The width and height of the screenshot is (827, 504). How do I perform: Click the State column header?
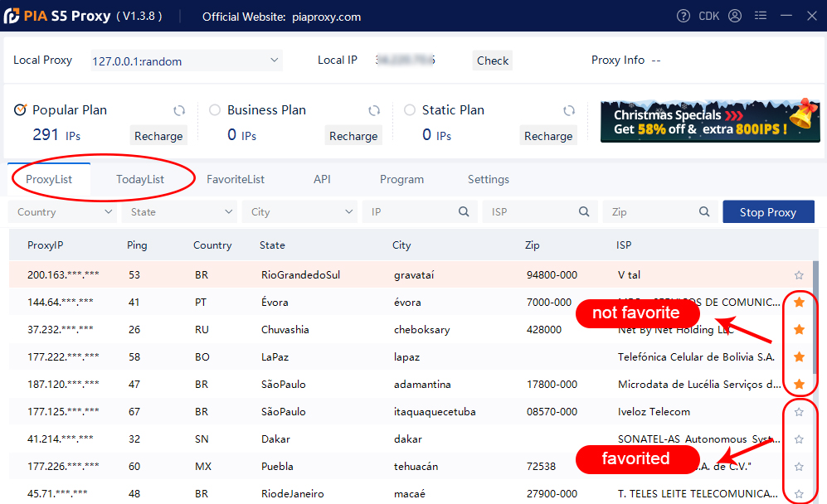click(272, 245)
